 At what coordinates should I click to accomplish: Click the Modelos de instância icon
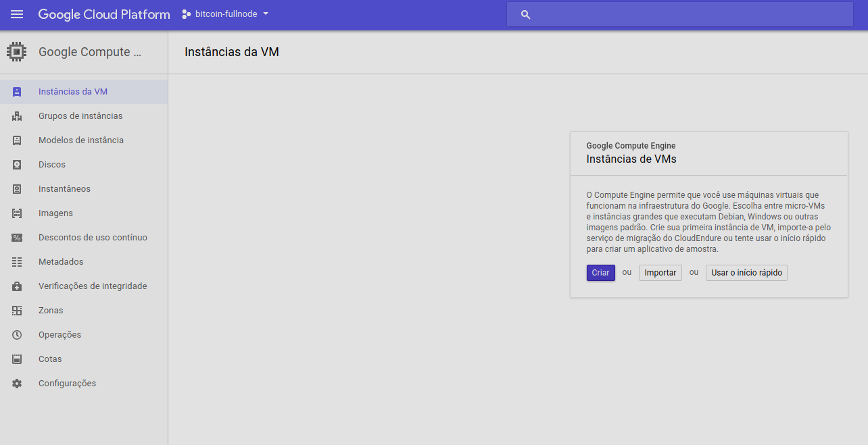(x=17, y=140)
